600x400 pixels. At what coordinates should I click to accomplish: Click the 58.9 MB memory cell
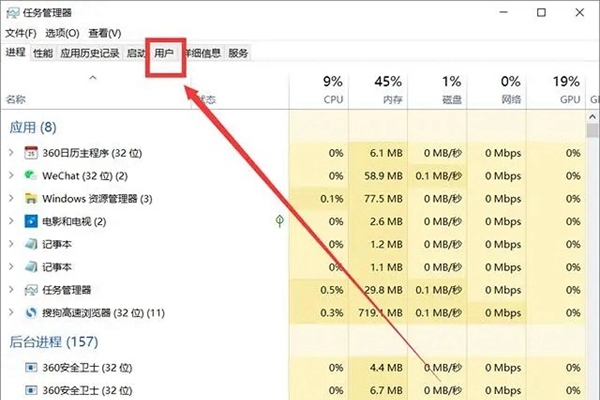[x=383, y=176]
